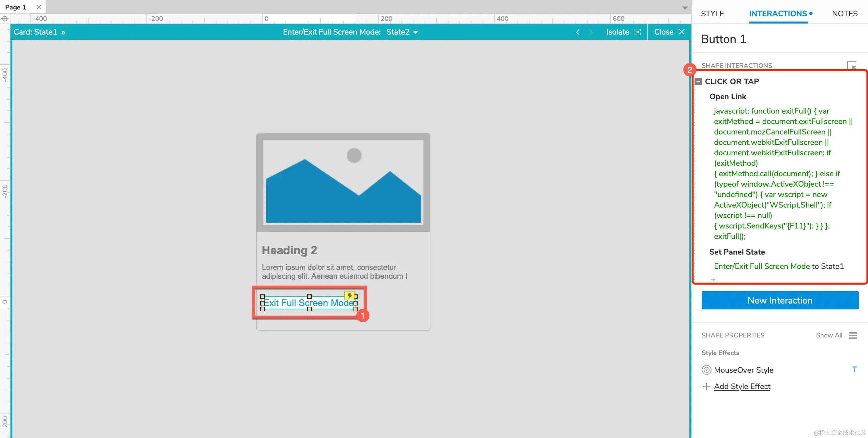The height and width of the screenshot is (438, 868).
Task: Go to next panel state arrow
Action: [591, 32]
